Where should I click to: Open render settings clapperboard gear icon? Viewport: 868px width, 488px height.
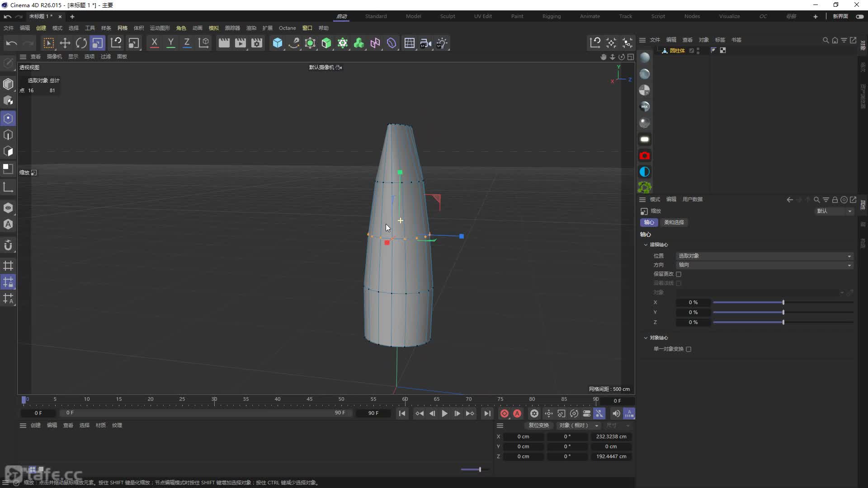click(x=257, y=43)
